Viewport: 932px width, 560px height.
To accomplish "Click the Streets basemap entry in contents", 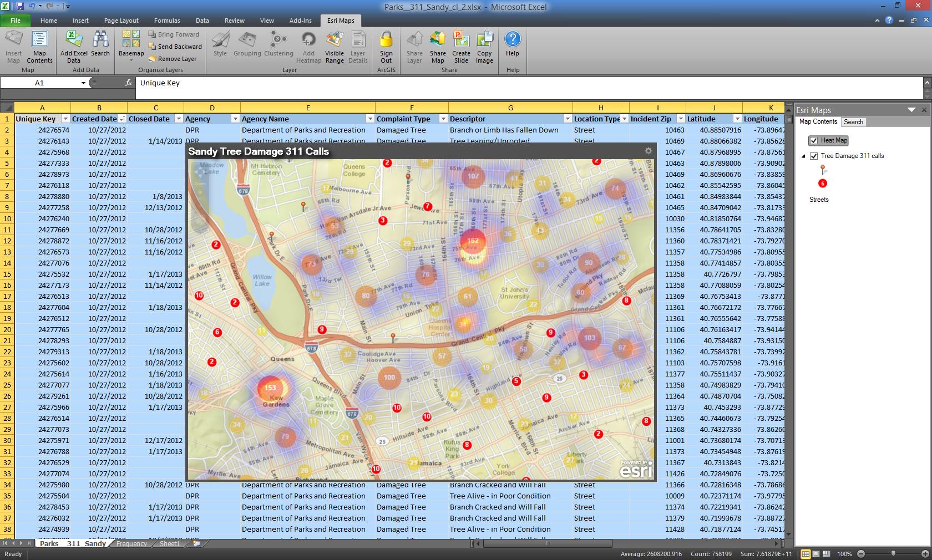I will (819, 200).
